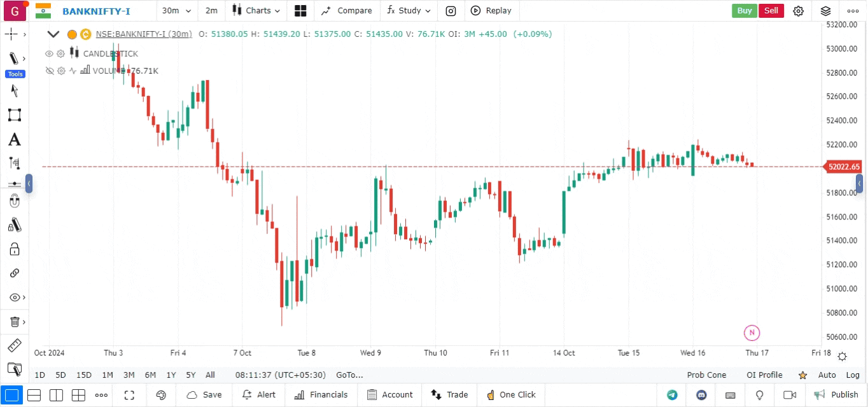The height and width of the screenshot is (407, 868).
Task: Expand the Charts type dropdown
Action: tap(256, 11)
